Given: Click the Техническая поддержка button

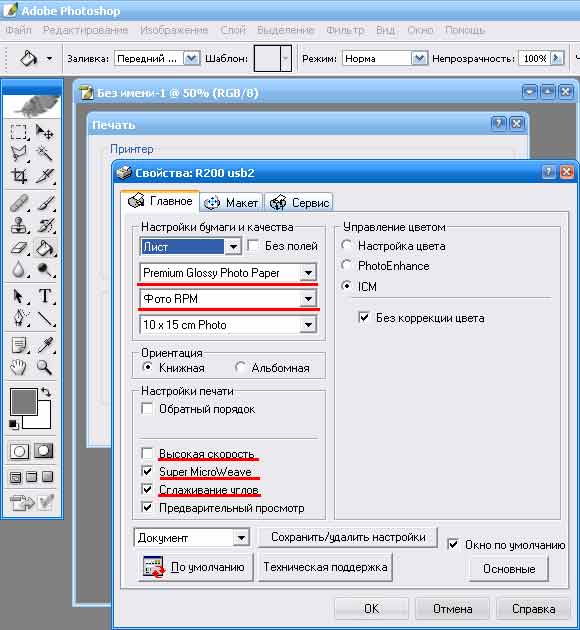Looking at the screenshot, I should point(325,567).
